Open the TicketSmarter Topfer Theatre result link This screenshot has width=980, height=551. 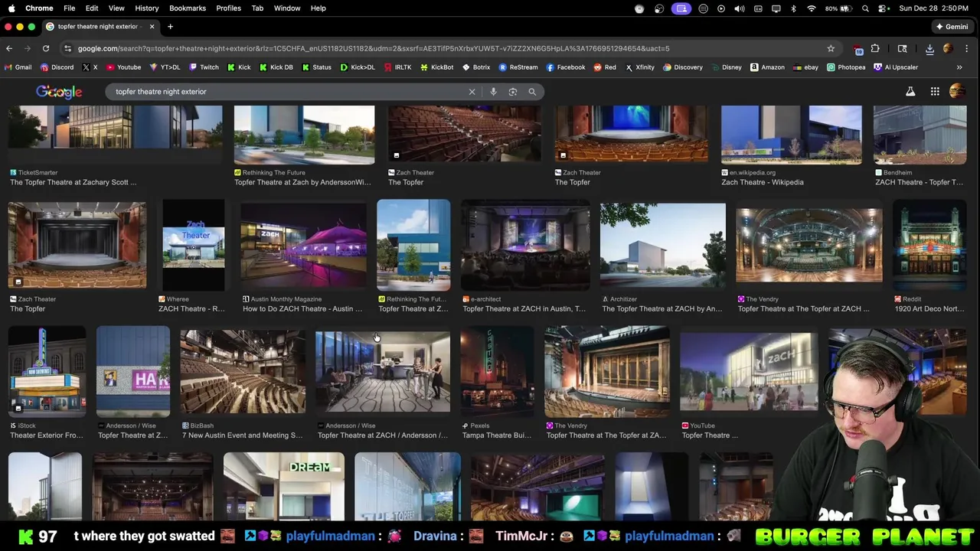(x=73, y=182)
